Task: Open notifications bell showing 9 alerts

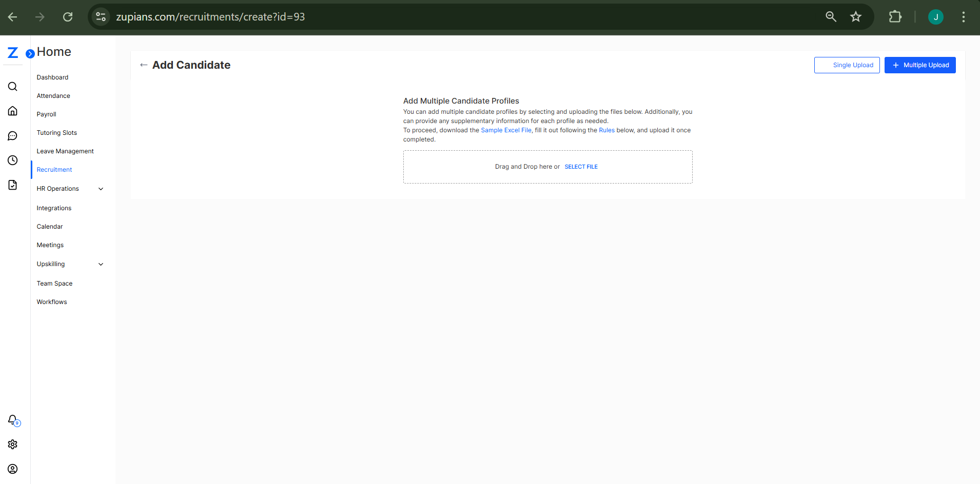Action: pos(13,420)
